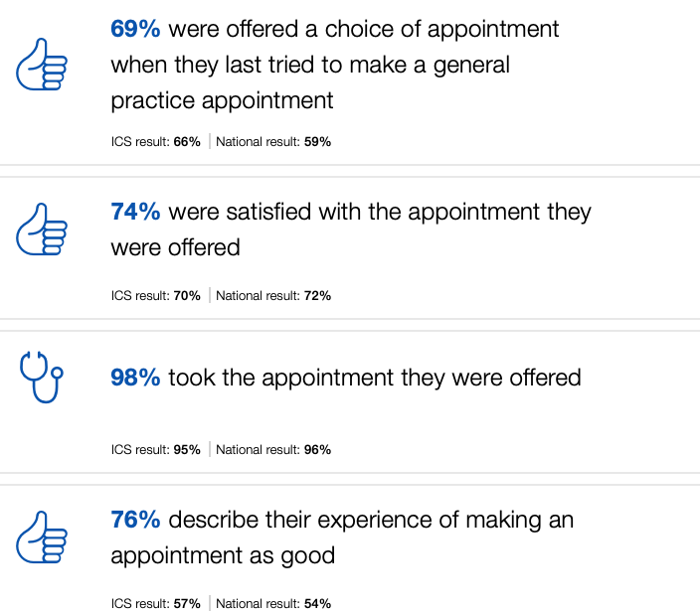Click the stethoscope icon
Screen dimensions: 700x613
point(42,378)
